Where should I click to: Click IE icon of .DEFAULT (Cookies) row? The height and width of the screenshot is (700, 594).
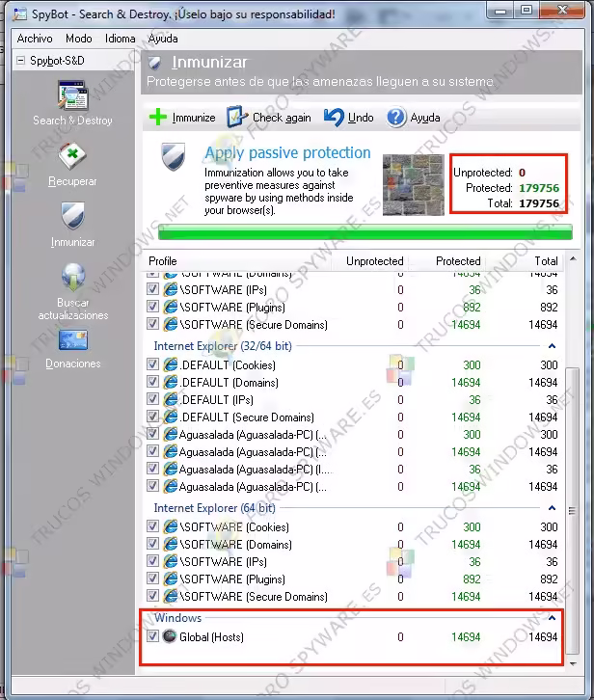(x=170, y=365)
